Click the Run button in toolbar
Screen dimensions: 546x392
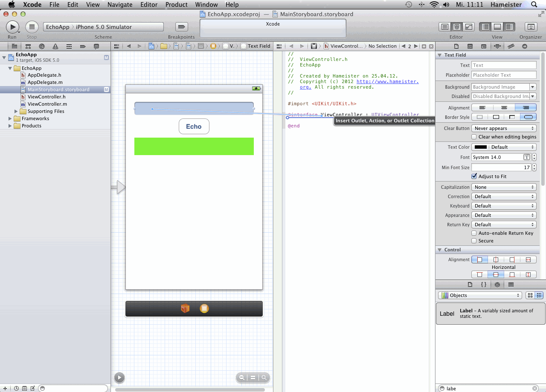click(12, 27)
